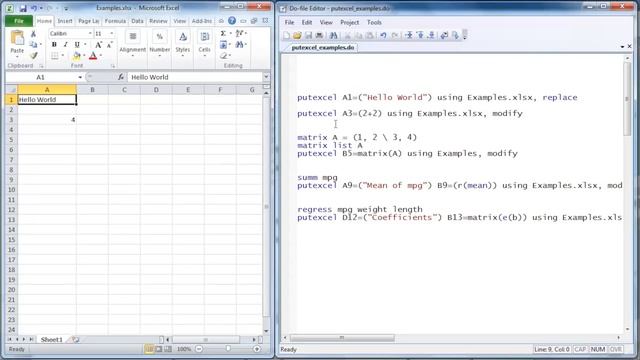Viewport: 640px width, 360px height.
Task: Expand the Excel formula bar
Action: point(266,77)
